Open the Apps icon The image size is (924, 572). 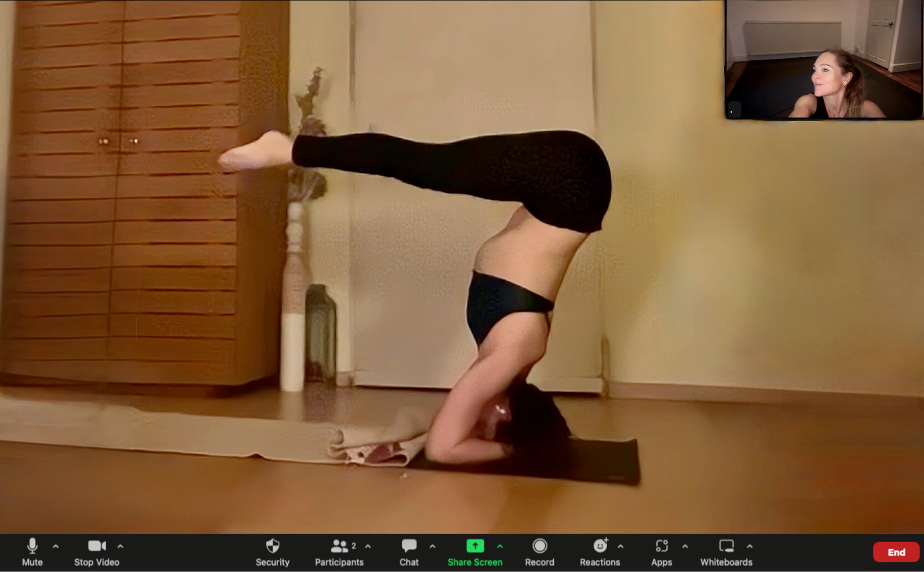click(x=661, y=546)
